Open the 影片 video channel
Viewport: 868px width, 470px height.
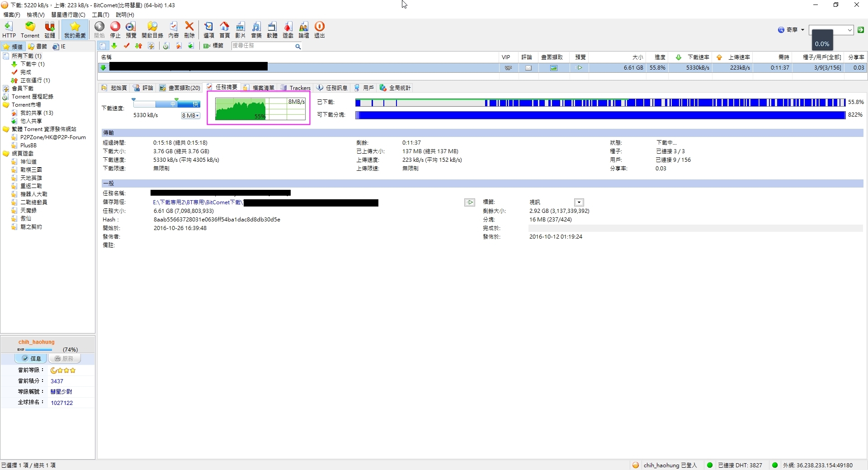[x=241, y=30]
